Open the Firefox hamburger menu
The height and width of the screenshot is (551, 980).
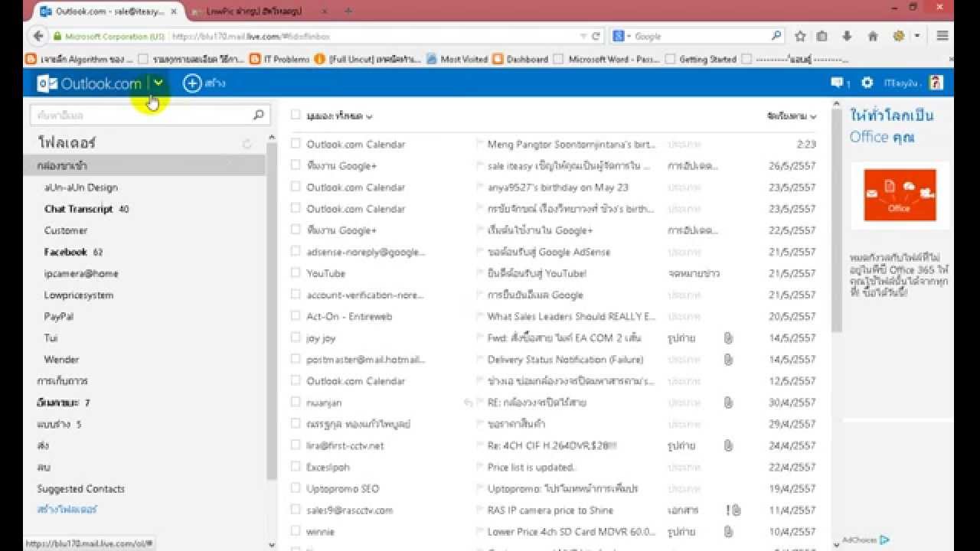(942, 36)
